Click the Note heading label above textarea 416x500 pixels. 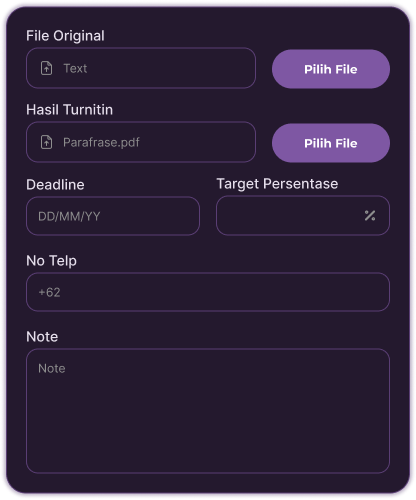tap(42, 337)
